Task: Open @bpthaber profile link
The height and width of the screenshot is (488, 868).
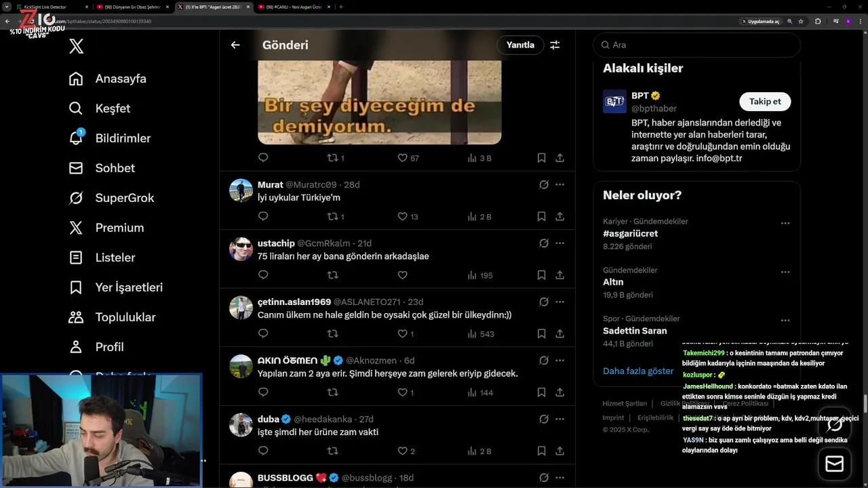Action: [654, 108]
